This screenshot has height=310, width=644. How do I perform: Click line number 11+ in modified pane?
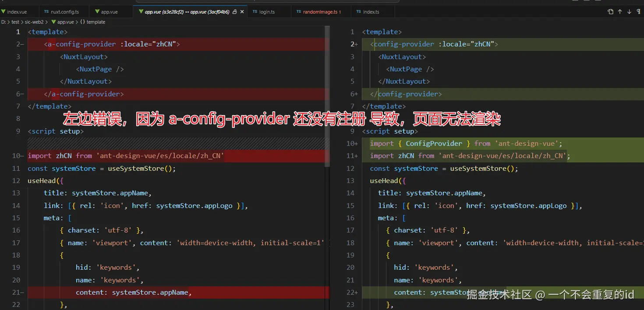point(352,156)
